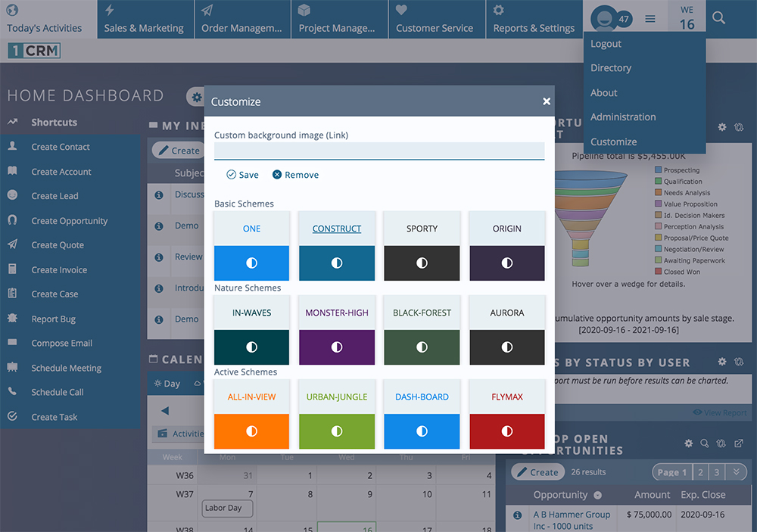Expand the page dropdown chevron after Page 3
This screenshot has width=757, height=532.
[x=736, y=472]
